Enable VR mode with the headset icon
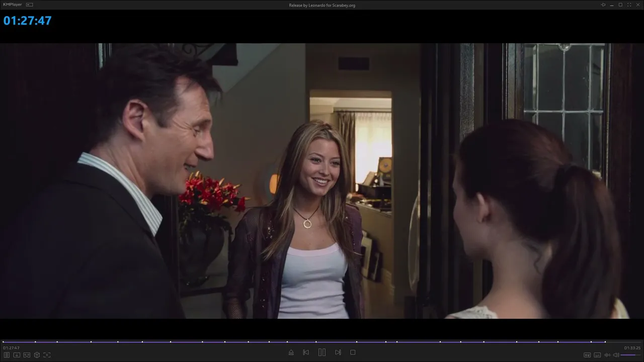 tap(27, 355)
